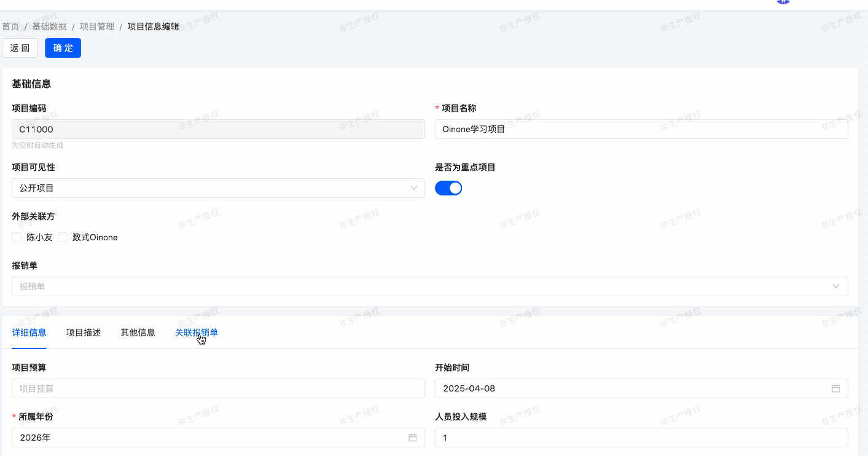
Task: Click into the 项目预算 input box
Action: tap(218, 388)
